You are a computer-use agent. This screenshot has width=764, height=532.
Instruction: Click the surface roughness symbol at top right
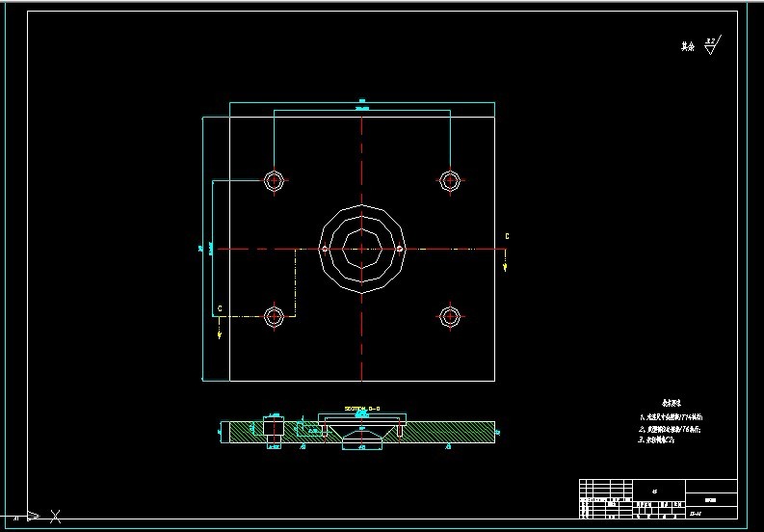tap(713, 45)
